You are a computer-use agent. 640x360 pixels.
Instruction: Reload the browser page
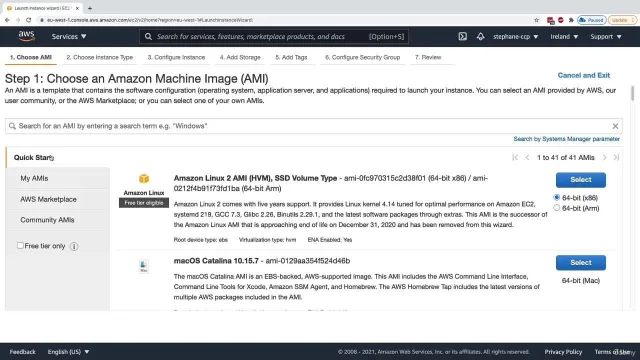click(29, 20)
